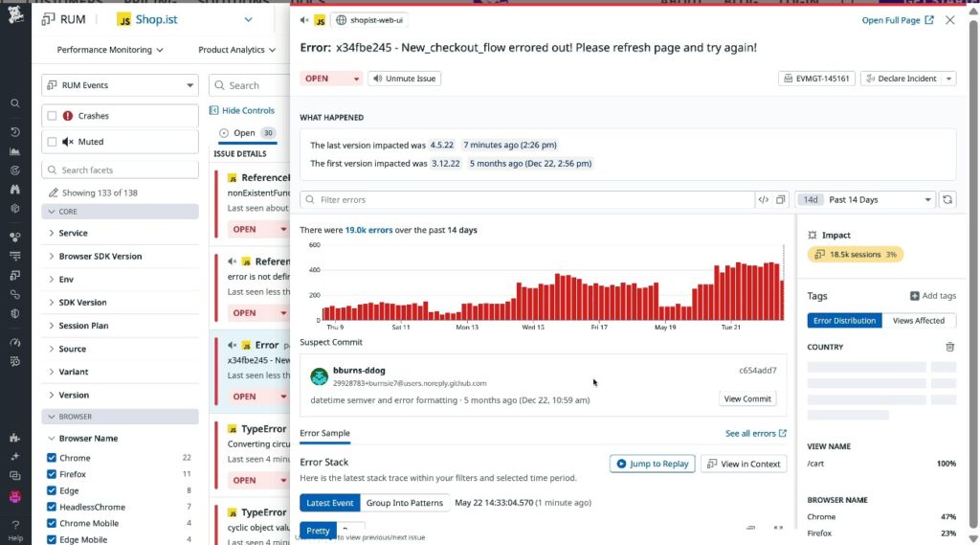Uncheck the Edge Mobile checkbox
980x545 pixels.
tap(52, 539)
